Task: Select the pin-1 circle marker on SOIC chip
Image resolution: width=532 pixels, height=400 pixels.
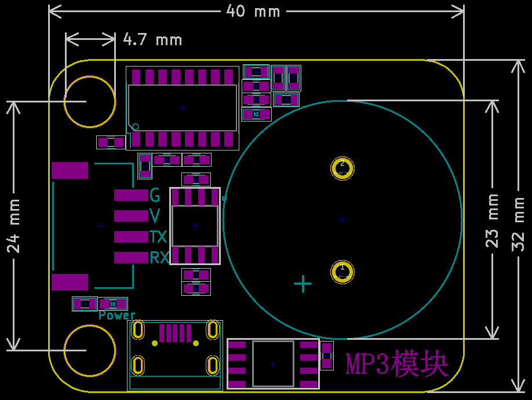Action: click(x=136, y=127)
